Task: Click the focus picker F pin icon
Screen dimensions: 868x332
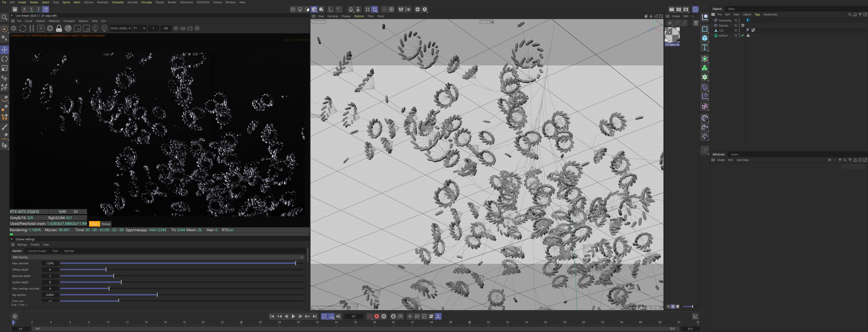Action: pos(95,28)
